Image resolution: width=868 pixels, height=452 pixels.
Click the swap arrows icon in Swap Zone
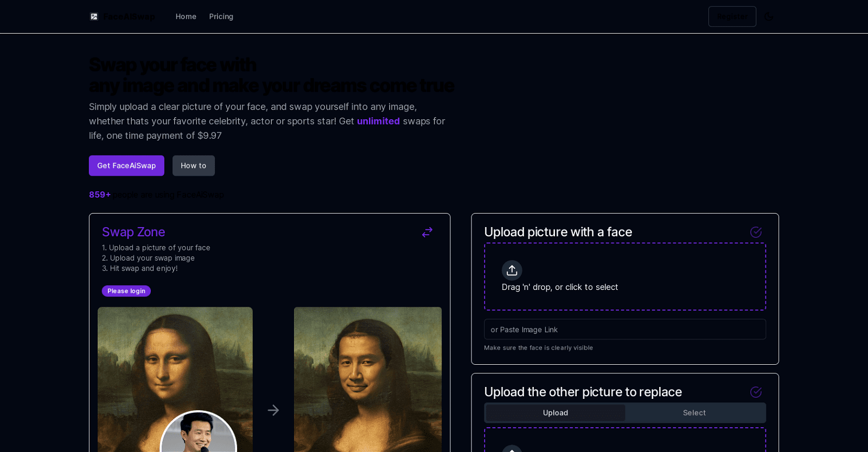[427, 233]
